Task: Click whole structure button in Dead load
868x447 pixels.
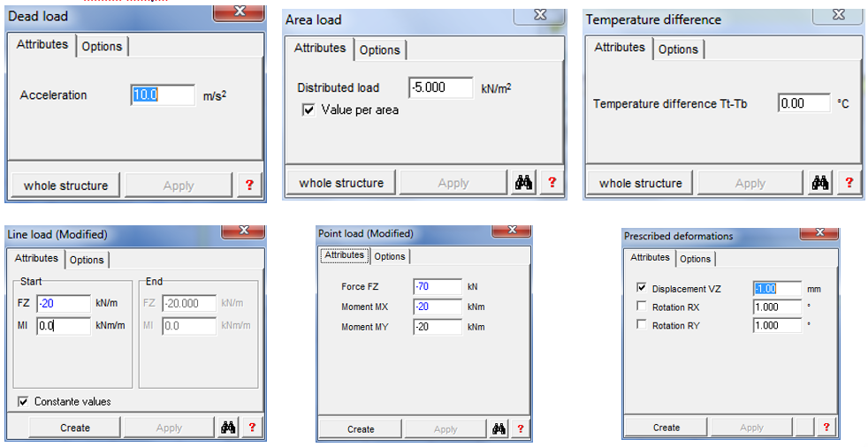Action: pos(65,186)
